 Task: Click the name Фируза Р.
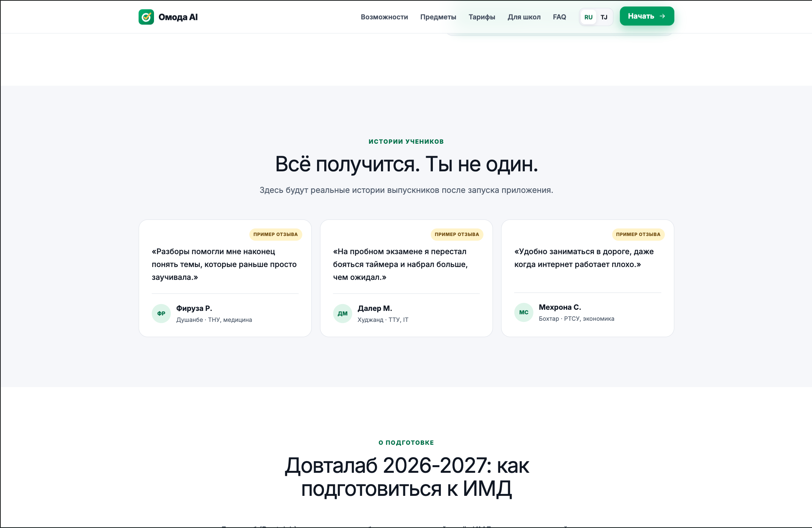tap(194, 308)
